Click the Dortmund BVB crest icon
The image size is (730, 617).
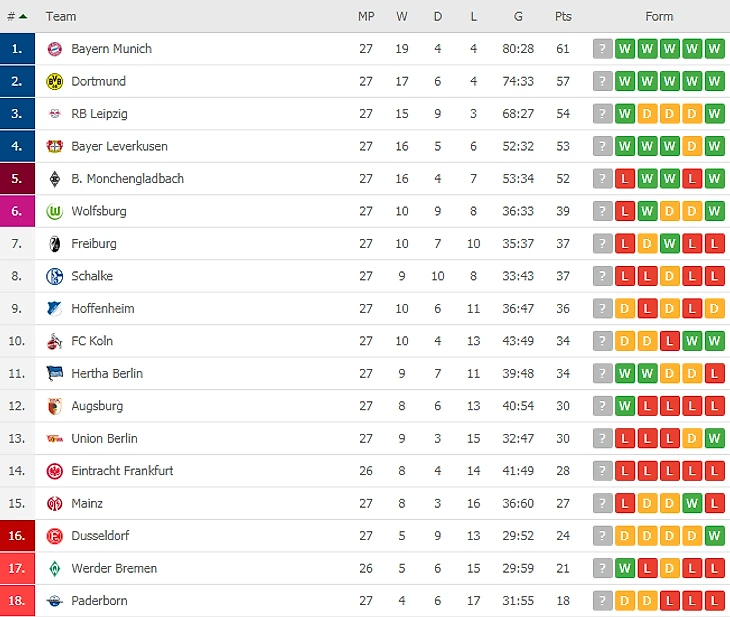(x=55, y=81)
